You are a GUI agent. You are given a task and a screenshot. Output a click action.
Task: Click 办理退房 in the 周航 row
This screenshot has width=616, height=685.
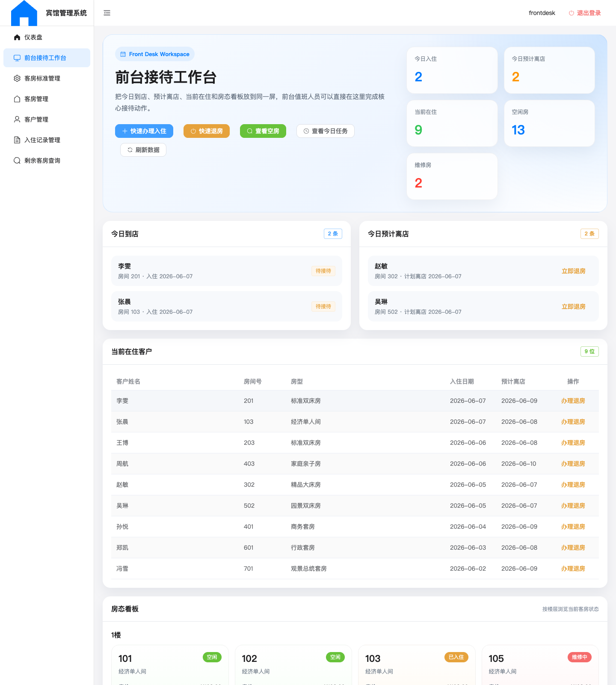[573, 464]
